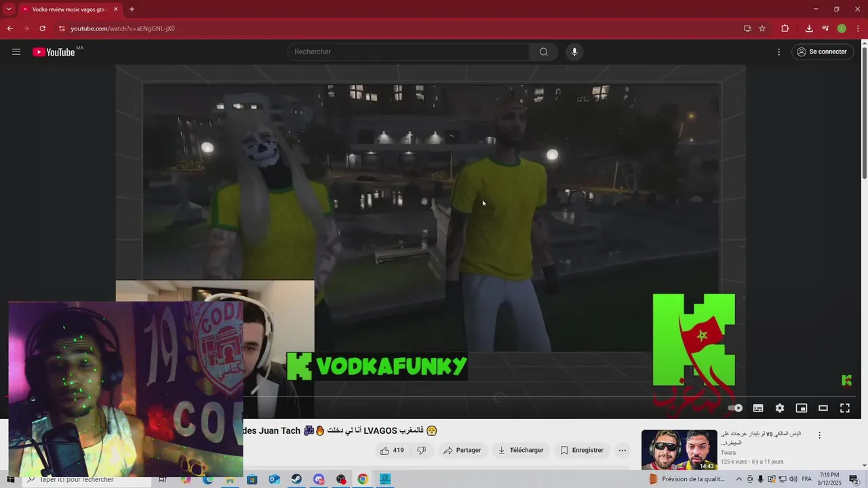Dislike the video

(x=421, y=450)
